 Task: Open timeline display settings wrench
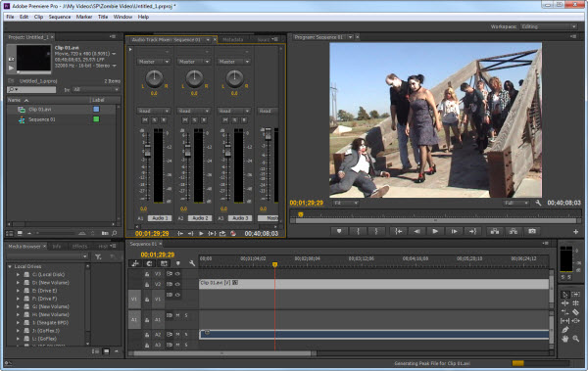coord(192,263)
